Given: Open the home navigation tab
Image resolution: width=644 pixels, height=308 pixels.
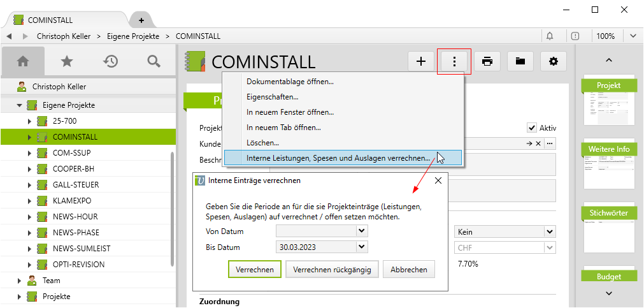Looking at the screenshot, I should click(x=23, y=61).
